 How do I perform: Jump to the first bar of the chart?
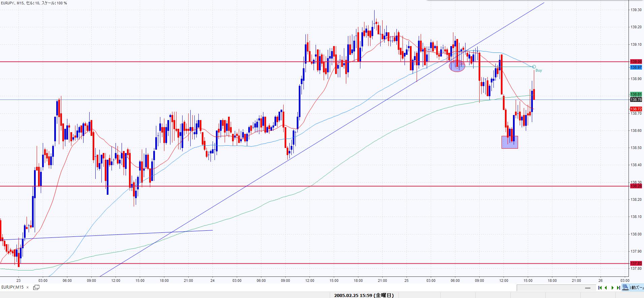tap(600, 288)
